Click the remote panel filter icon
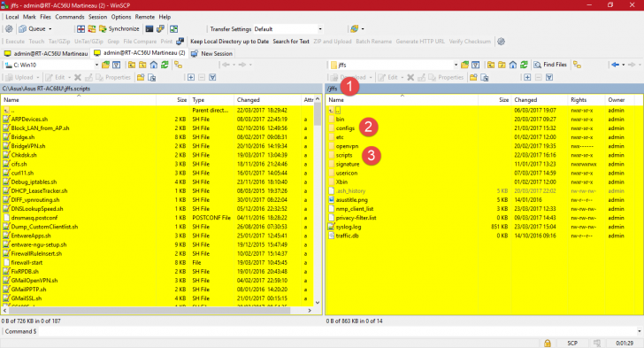Image resolution: width=644 pixels, height=348 pixels. [476, 65]
